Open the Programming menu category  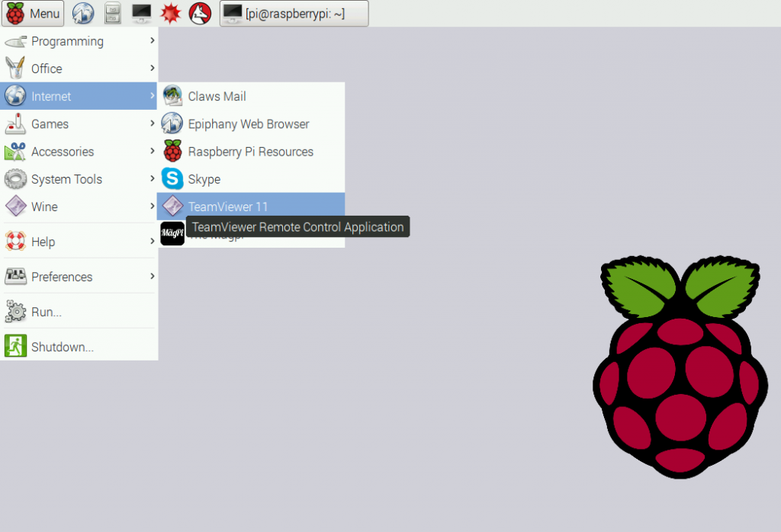tap(79, 41)
